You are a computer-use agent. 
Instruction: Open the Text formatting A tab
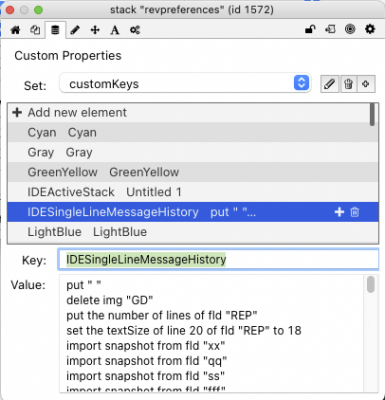pos(115,30)
